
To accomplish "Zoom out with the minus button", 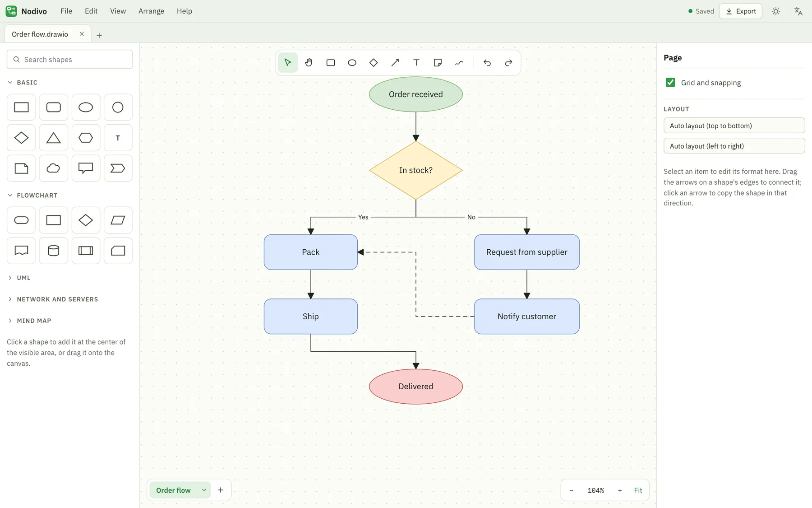I will pyautogui.click(x=572, y=490).
